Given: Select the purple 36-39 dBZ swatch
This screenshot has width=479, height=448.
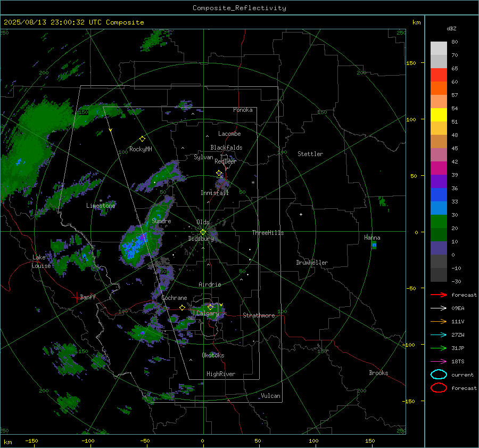Looking at the screenshot, I should [x=439, y=181].
